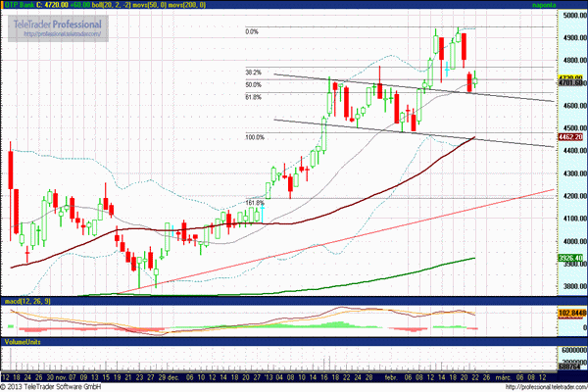
Task: Click the 161.8% Fibonacci extension label
Action: click(255, 203)
